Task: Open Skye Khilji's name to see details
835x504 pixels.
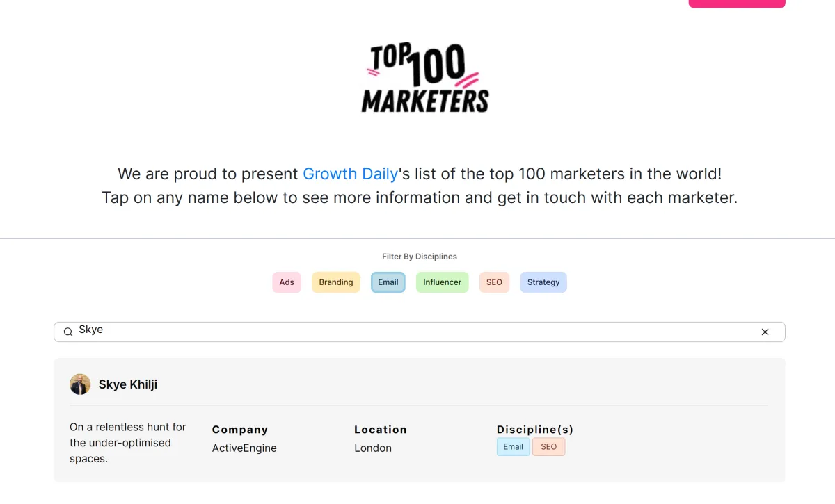Action: pos(128,384)
